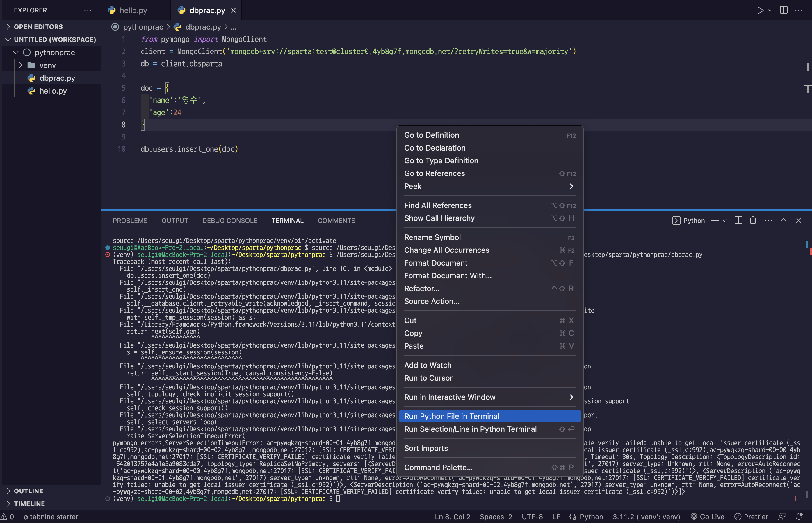Open editor More Actions ellipsis menu
Viewport: 812px width, 523px height.
pyautogui.click(x=799, y=10)
